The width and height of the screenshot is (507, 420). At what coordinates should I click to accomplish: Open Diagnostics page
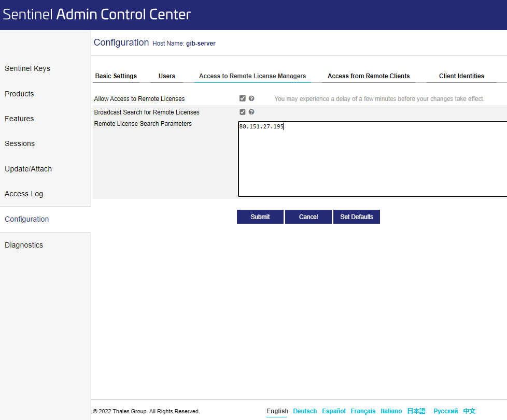pos(24,245)
